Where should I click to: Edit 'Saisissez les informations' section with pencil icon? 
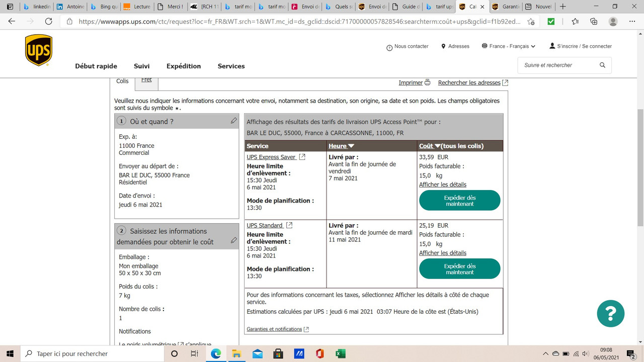tap(233, 240)
